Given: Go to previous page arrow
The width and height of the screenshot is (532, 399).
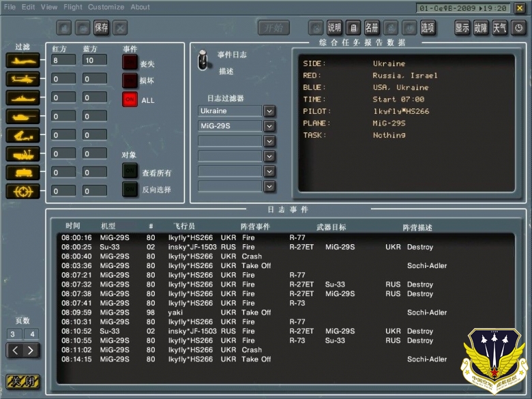Looking at the screenshot, I should [x=15, y=351].
